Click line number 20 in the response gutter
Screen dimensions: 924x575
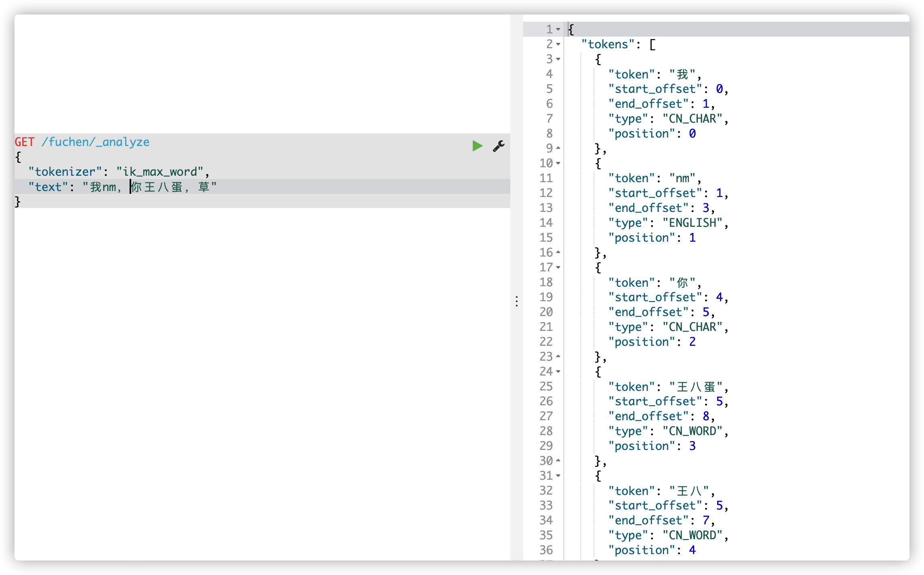pyautogui.click(x=546, y=312)
